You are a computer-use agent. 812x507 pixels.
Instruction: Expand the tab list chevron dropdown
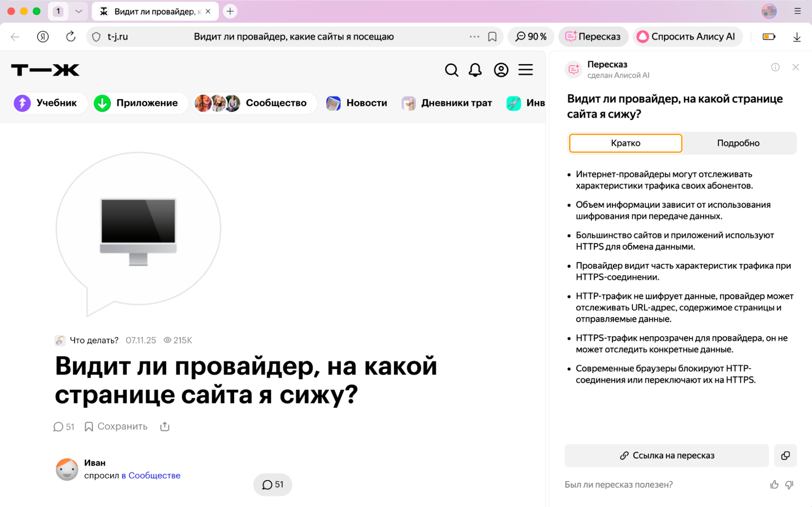point(79,11)
